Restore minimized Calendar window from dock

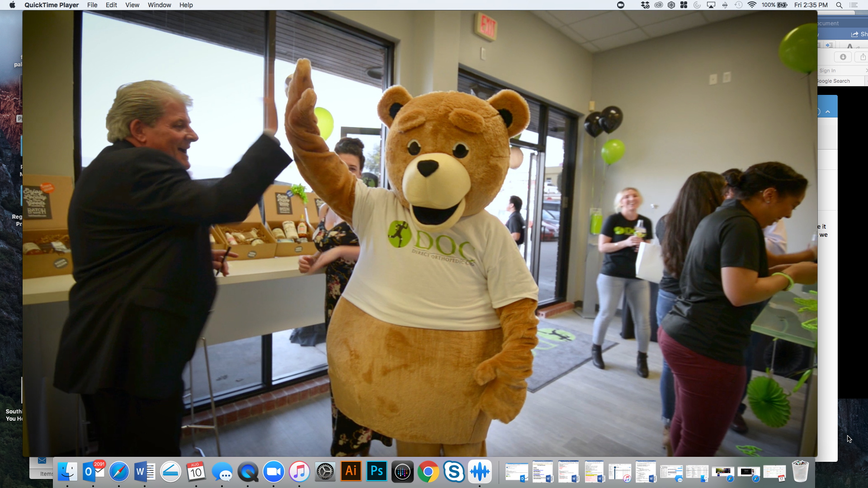click(x=774, y=473)
